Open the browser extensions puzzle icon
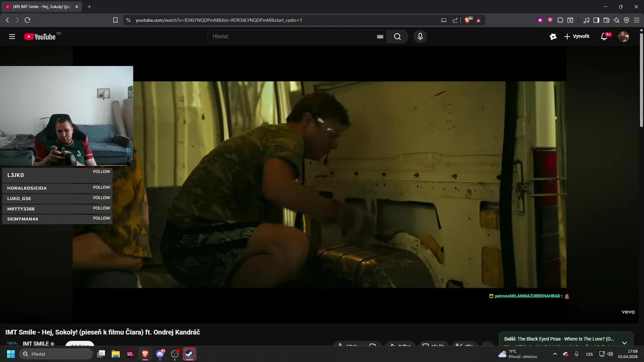This screenshot has width=644, height=362. [560, 20]
